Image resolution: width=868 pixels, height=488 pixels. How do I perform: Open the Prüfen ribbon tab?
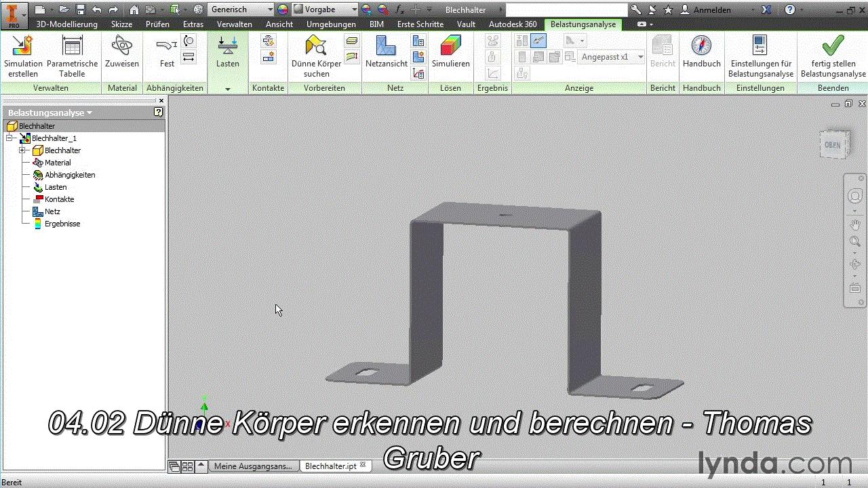[x=157, y=24]
